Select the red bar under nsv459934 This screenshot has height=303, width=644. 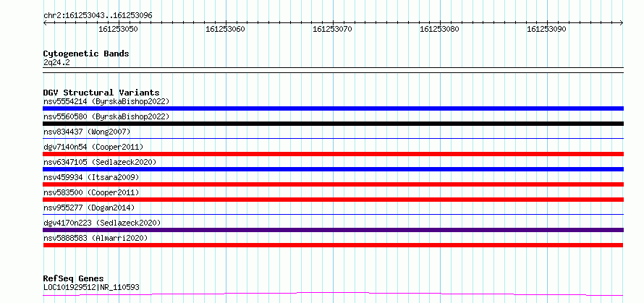click(x=333, y=184)
